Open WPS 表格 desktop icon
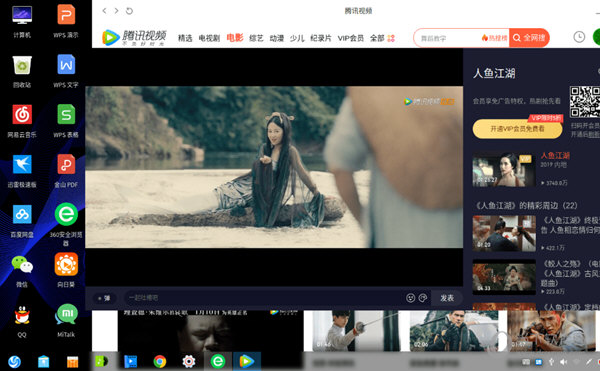Image resolution: width=600 pixels, height=371 pixels. click(66, 121)
